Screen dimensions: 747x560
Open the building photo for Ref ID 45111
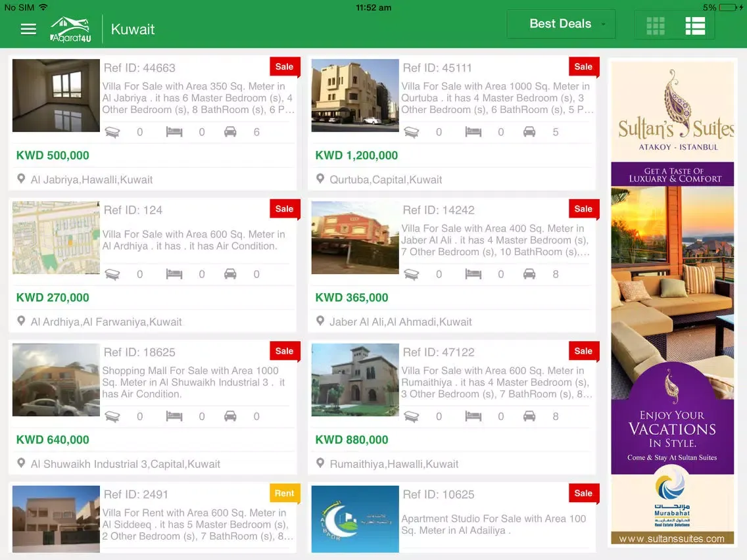355,95
